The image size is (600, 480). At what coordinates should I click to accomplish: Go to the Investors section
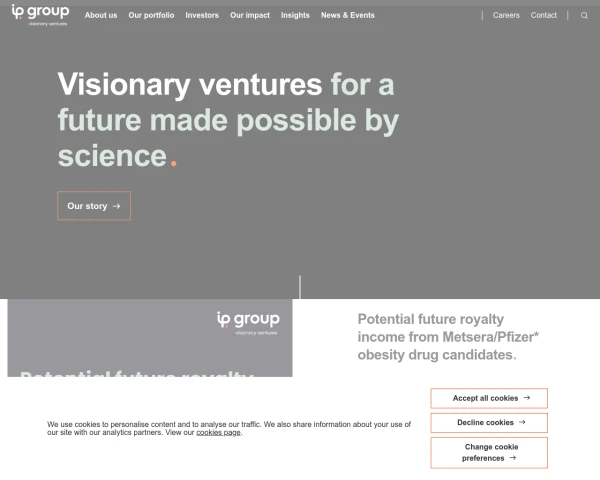click(202, 16)
